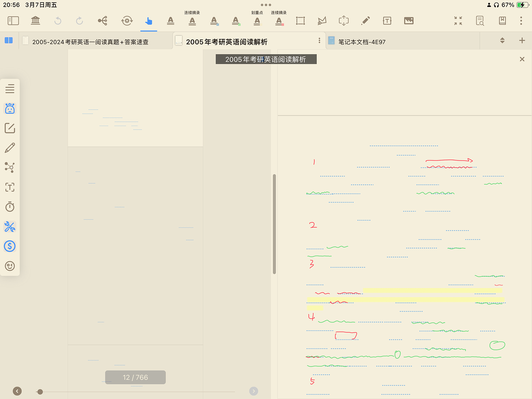Click the 2005年考研英语阅读解析 title label
532x399 pixels.
point(266,59)
